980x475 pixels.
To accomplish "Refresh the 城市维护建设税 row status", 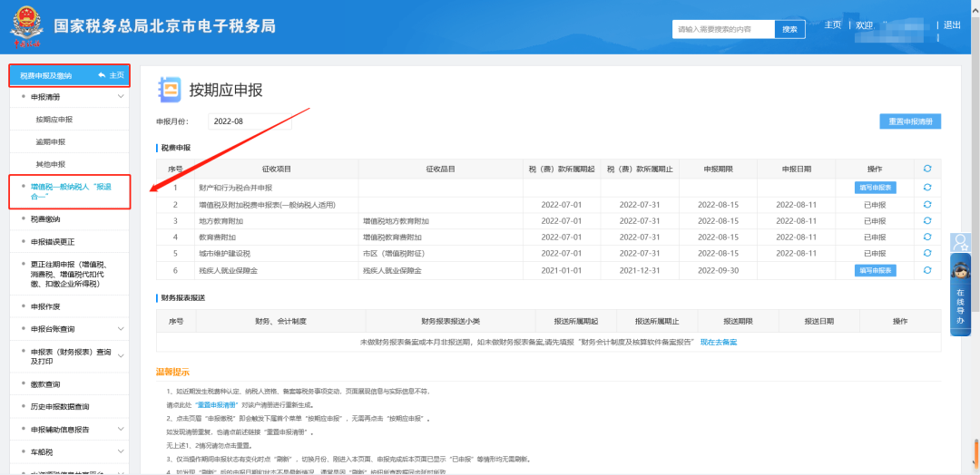I will coord(926,254).
